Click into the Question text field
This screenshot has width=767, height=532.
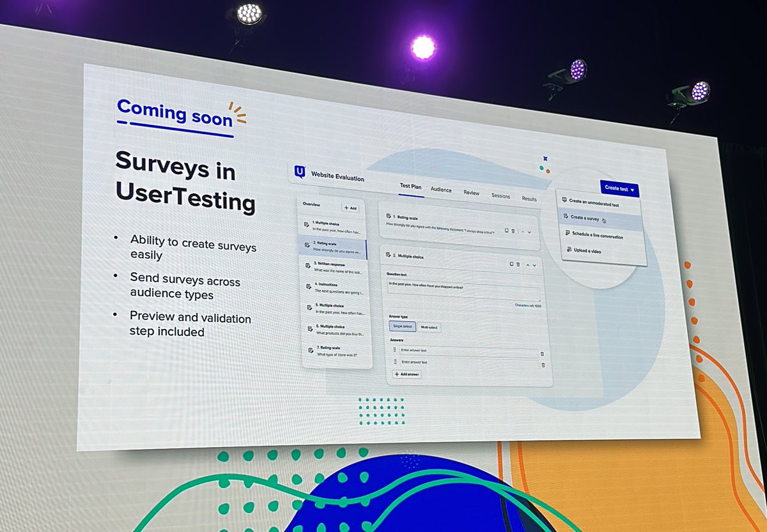pyautogui.click(x=464, y=290)
